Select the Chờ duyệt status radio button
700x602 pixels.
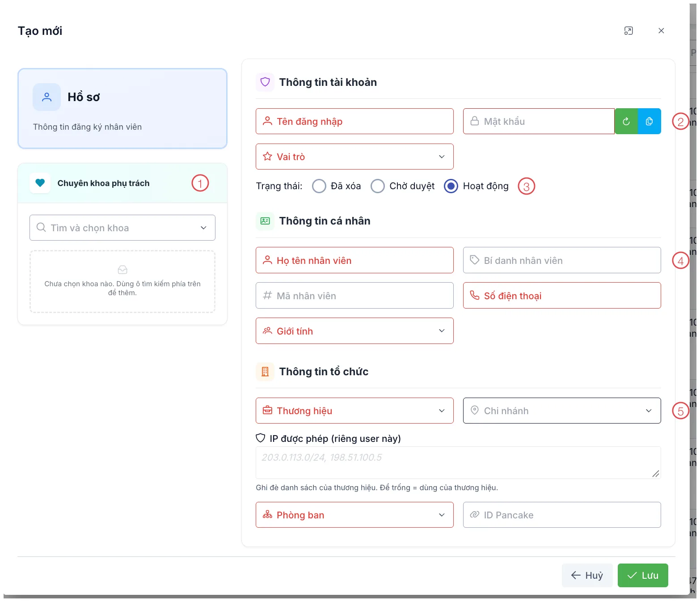[x=378, y=186]
